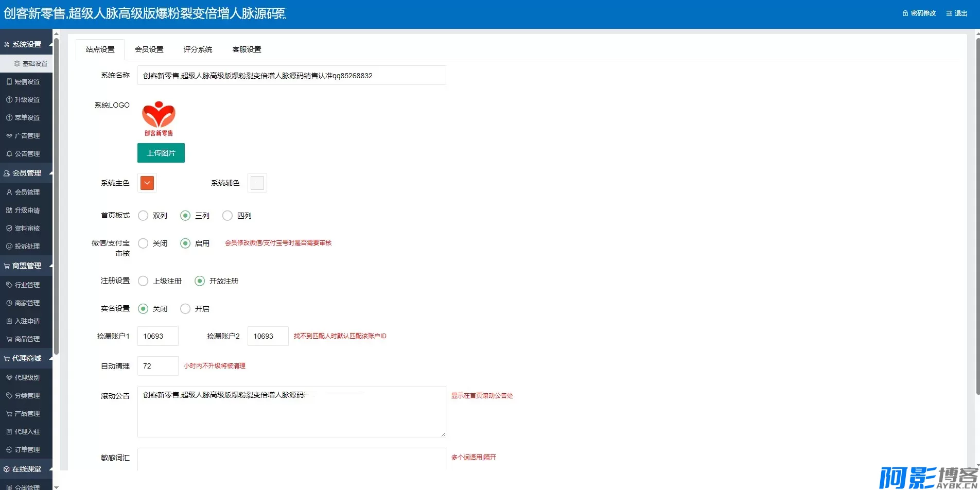The width and height of the screenshot is (980, 490).
Task: Click into the 系统名称 text field
Action: coord(291,76)
